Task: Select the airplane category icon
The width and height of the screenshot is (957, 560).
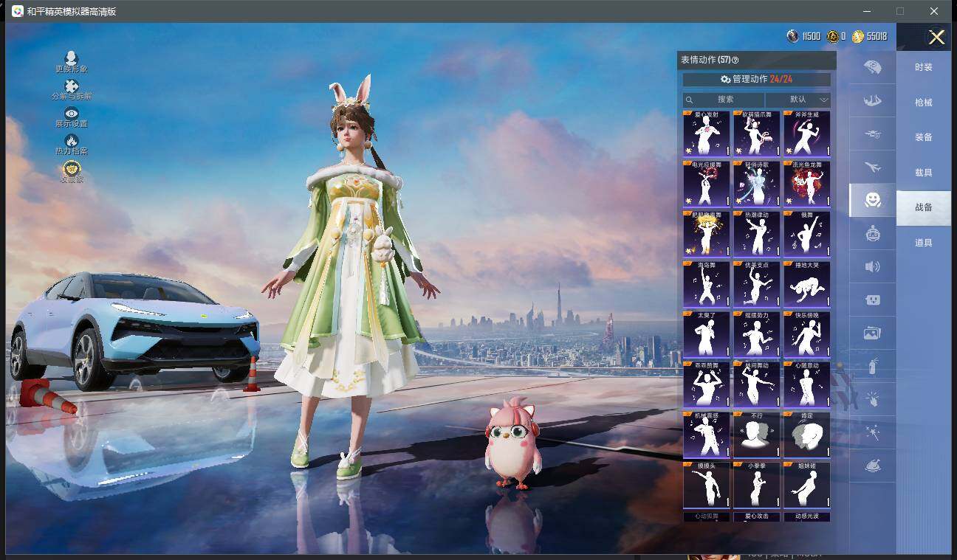Action: 873,167
